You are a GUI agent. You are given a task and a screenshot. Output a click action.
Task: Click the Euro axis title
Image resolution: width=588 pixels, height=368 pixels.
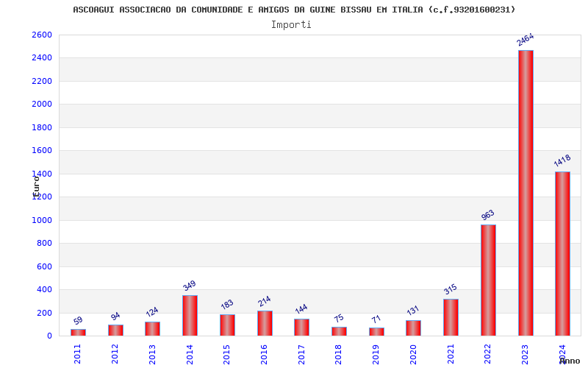36,186
